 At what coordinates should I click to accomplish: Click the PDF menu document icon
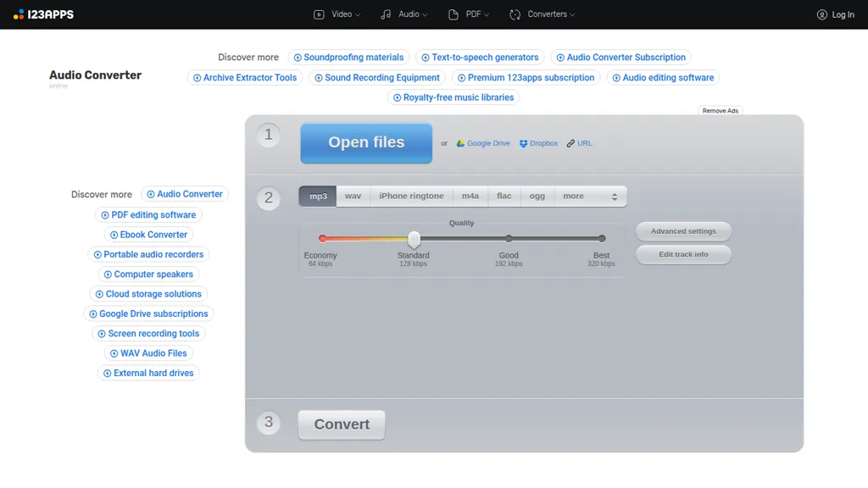(453, 14)
